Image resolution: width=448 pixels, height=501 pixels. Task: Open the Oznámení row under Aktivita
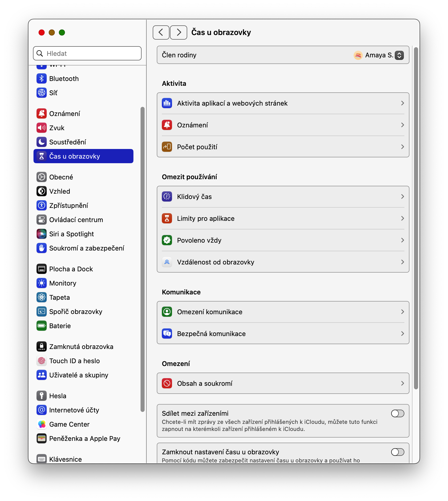pos(283,125)
